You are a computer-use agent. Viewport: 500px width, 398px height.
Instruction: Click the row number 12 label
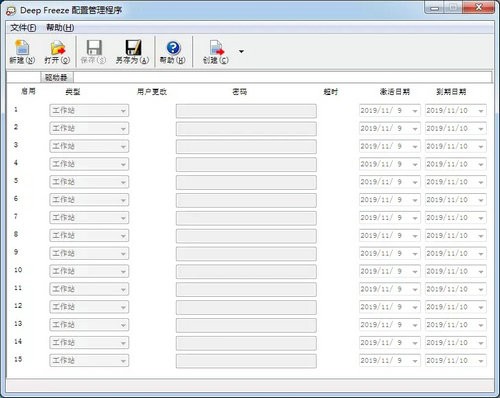[18, 305]
